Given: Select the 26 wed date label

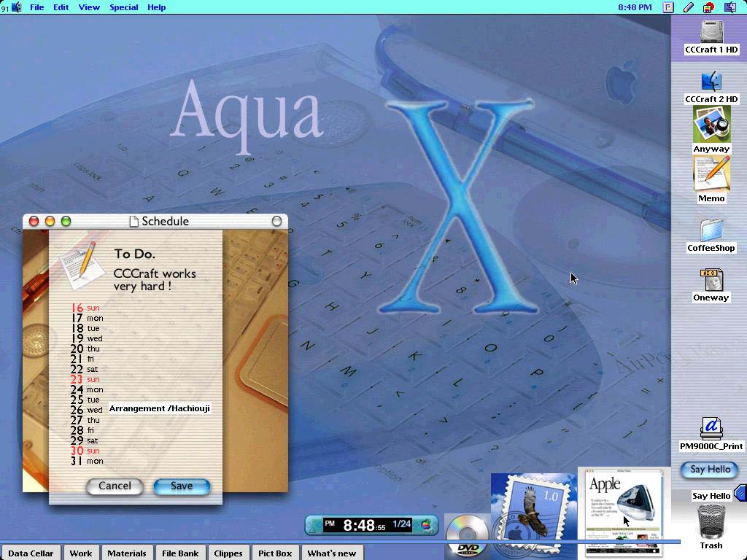Looking at the screenshot, I should [86, 410].
